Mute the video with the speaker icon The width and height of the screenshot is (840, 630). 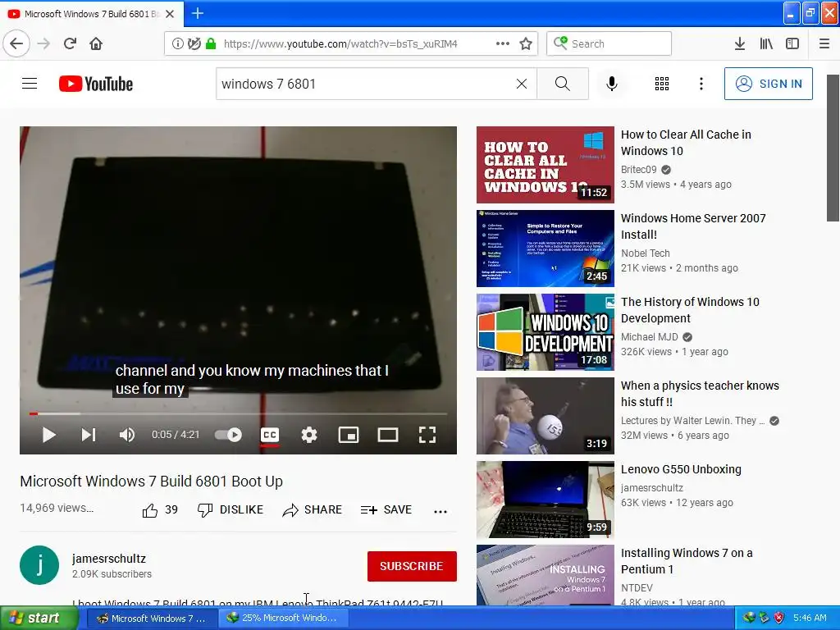(127, 435)
